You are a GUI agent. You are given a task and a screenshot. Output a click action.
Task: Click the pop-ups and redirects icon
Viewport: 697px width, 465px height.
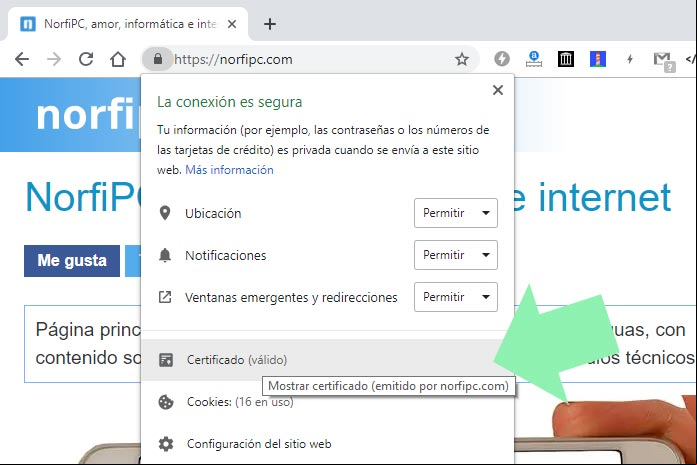165,297
